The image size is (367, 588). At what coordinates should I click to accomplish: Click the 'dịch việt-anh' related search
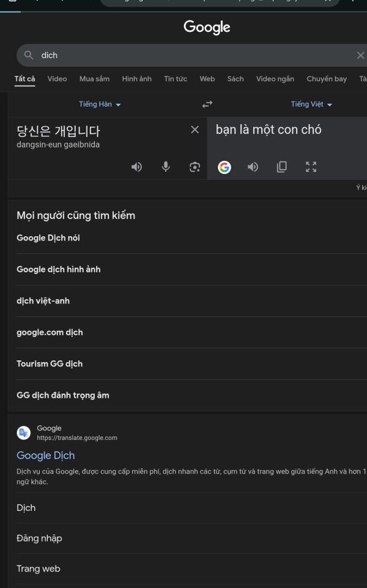(43, 301)
